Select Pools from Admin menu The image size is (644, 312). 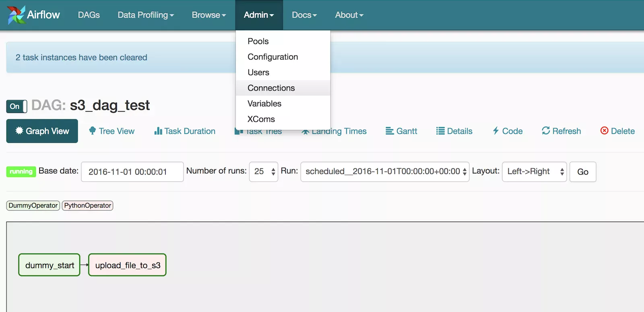pos(283,41)
